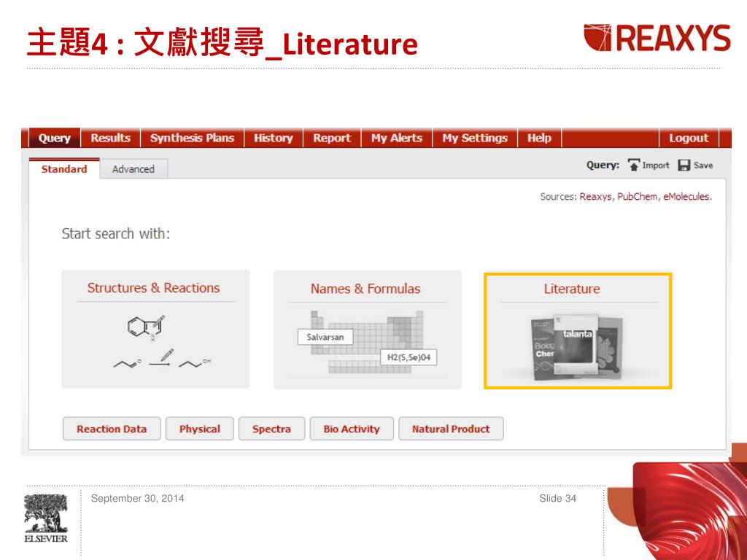This screenshot has width=747, height=560.
Task: Go to Synthesis Plans
Action: (x=192, y=138)
